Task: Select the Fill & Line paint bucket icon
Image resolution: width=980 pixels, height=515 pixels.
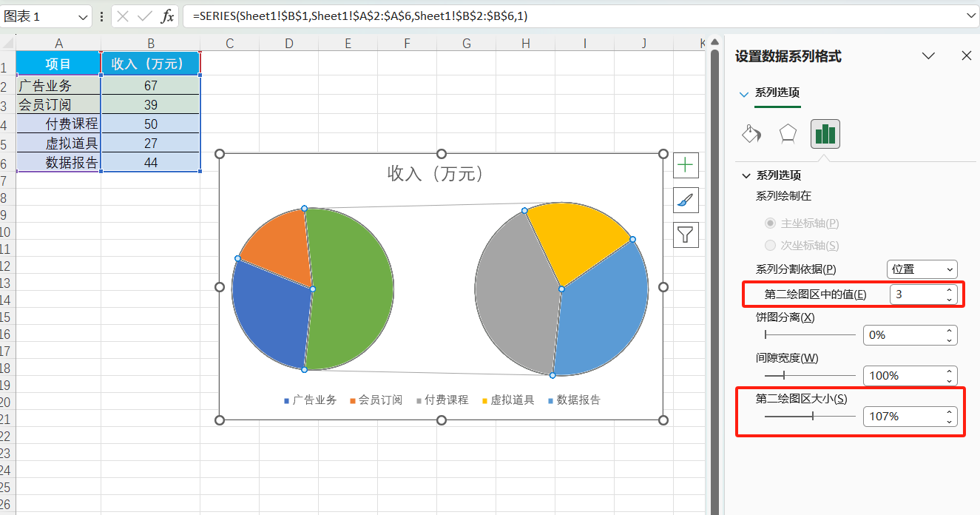Action: [751, 135]
